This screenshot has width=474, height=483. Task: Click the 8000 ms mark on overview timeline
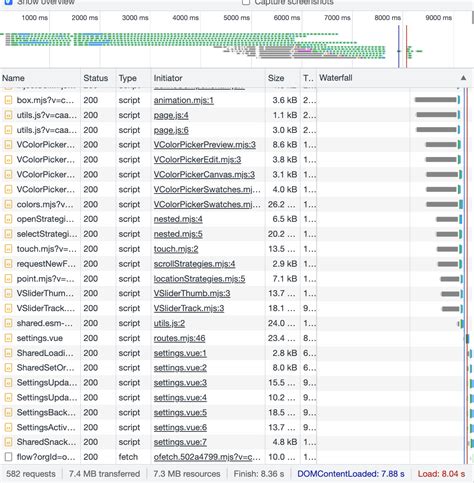387,18
